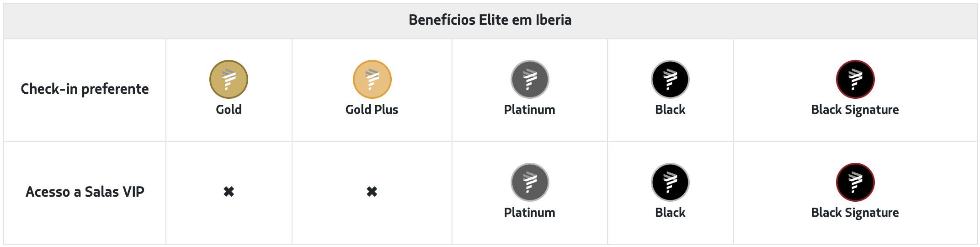Click Black badge icon in Check-in preferente row
980x247 pixels.
pyautogui.click(x=670, y=79)
